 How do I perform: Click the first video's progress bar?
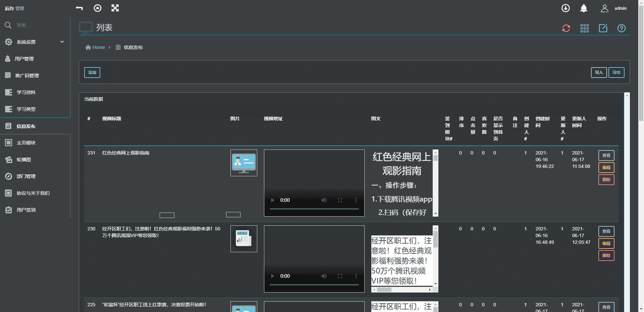314,209
